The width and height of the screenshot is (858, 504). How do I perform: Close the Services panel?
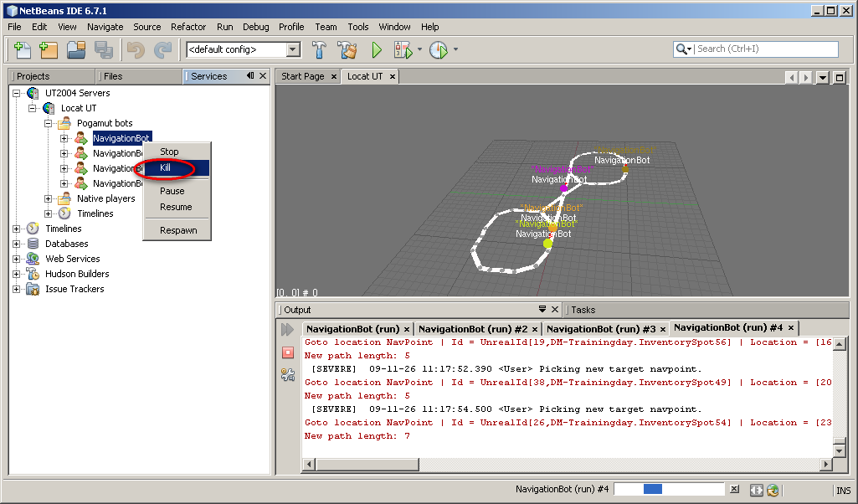[x=263, y=75]
